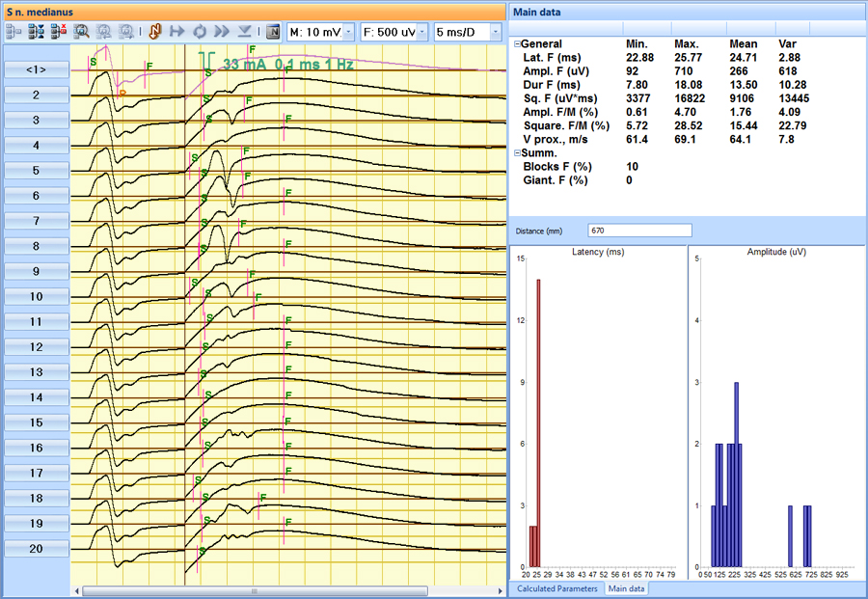Switch to the Calculated Parameters tab
Viewport: 868px width, 599px height.
coord(556,588)
